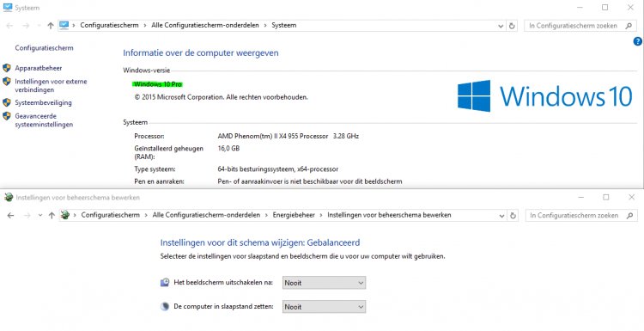644x331 pixels.
Task: Open 'De computer in slaapstand zetten' dropdown
Action: click(324, 307)
